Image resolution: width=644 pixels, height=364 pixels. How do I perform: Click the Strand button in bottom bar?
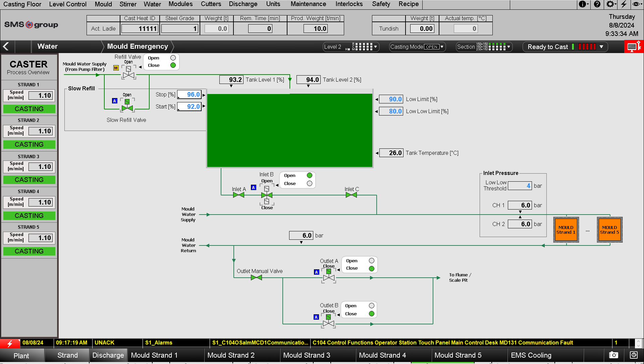pyautogui.click(x=67, y=355)
